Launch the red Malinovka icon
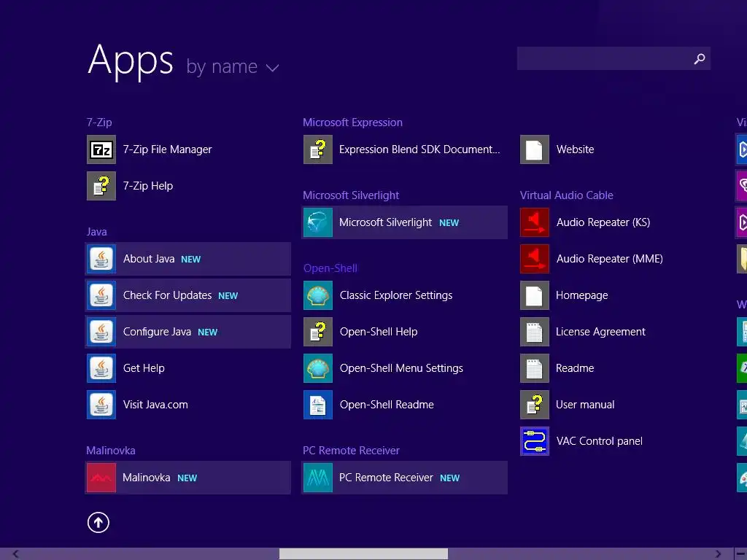 coord(101,478)
